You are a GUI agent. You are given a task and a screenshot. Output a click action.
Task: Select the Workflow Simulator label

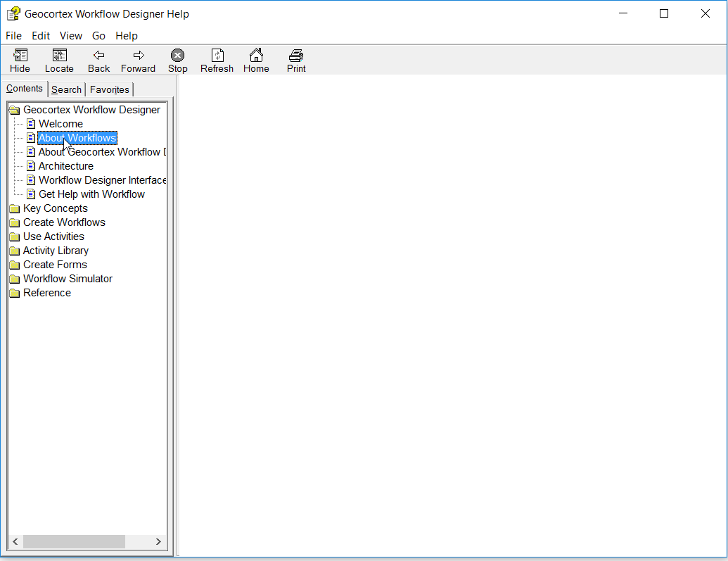(68, 279)
